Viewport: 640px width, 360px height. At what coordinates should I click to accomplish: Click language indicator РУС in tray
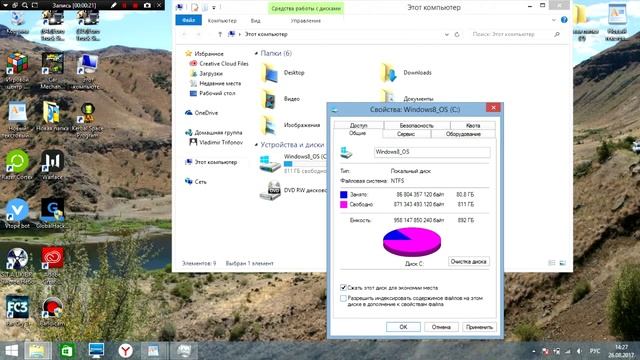(x=595, y=351)
